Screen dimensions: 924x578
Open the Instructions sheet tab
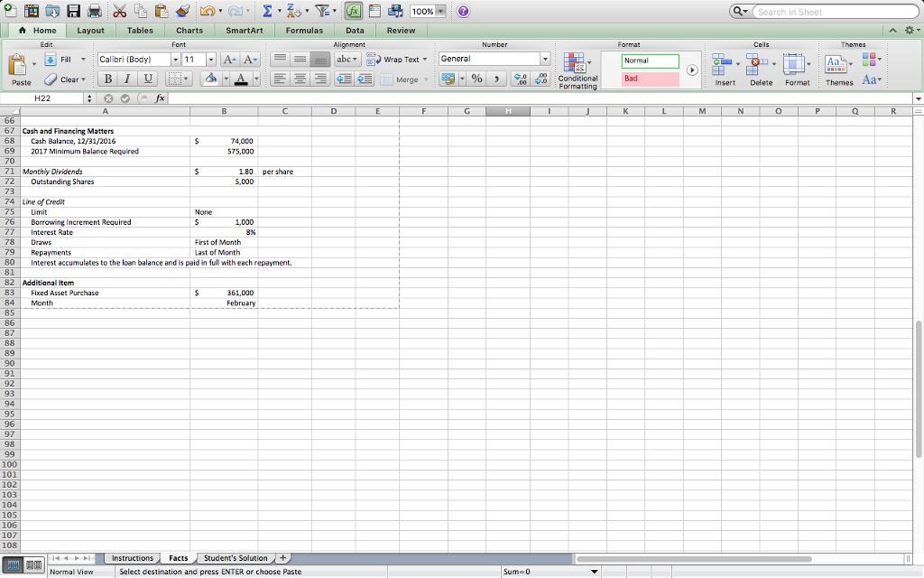pos(133,557)
